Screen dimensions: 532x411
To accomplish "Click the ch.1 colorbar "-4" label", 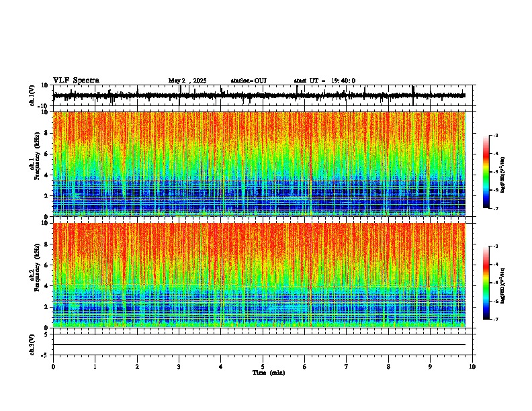I will coord(495,154).
